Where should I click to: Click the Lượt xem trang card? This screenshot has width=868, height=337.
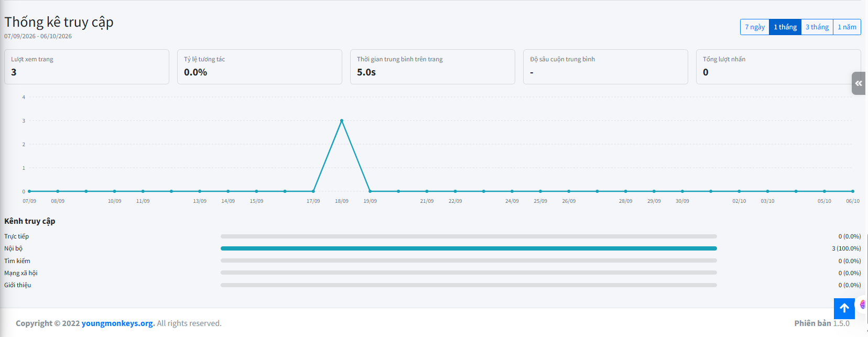86,67
